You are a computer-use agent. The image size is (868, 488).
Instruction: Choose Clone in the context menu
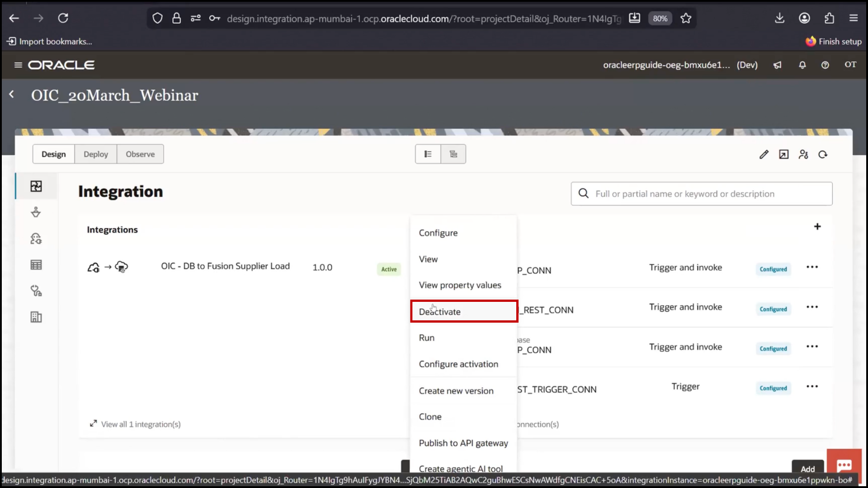pyautogui.click(x=463, y=417)
